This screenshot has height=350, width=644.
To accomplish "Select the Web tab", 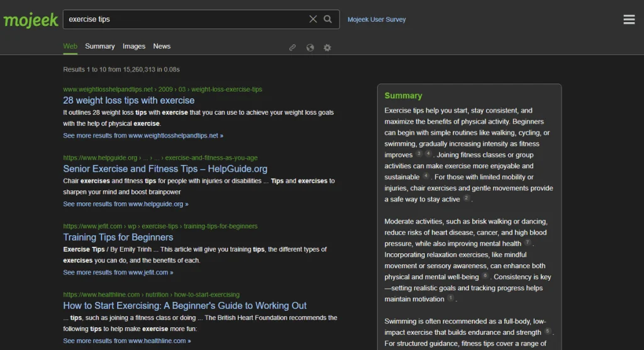I will pos(70,47).
